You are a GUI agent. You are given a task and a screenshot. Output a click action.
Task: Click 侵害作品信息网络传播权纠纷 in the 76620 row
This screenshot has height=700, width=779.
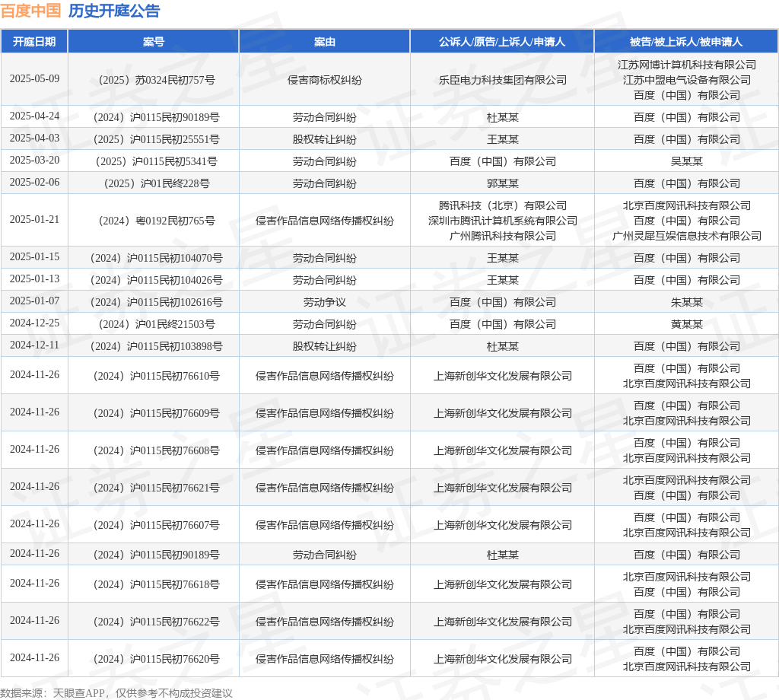pos(324,659)
